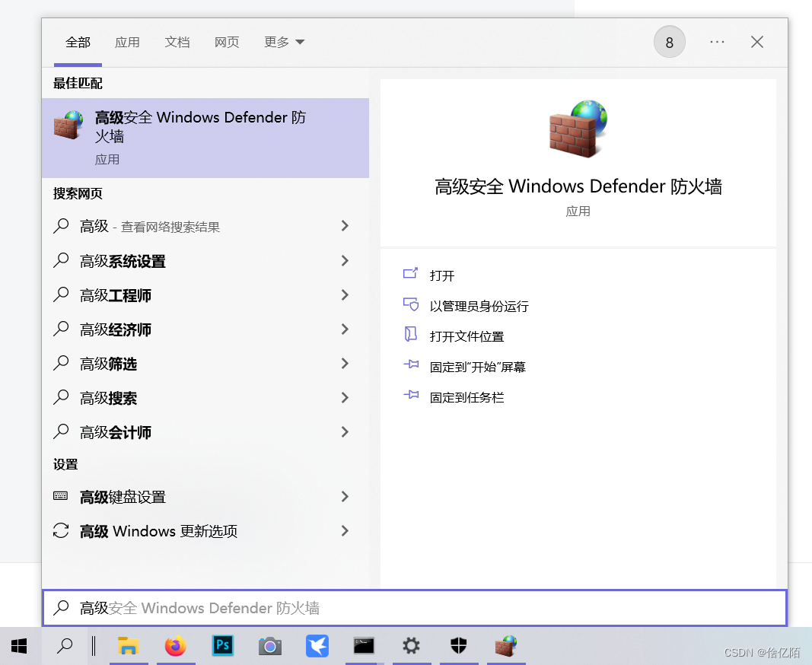Click 打开文件位置

[467, 336]
